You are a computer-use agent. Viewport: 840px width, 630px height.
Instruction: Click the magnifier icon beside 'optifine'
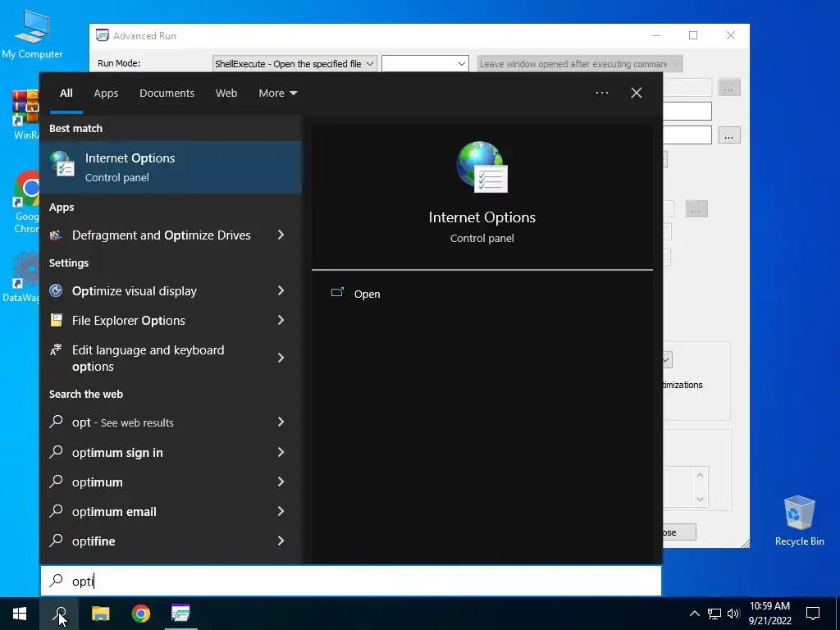tap(56, 541)
